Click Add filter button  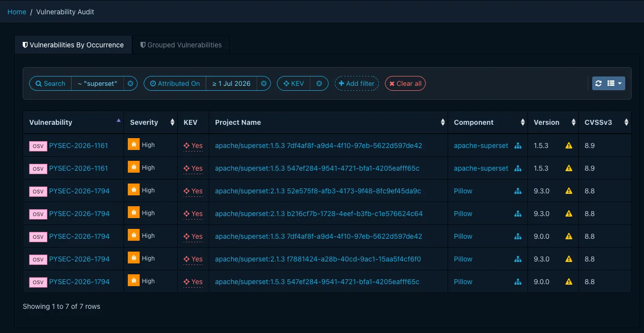coord(356,83)
